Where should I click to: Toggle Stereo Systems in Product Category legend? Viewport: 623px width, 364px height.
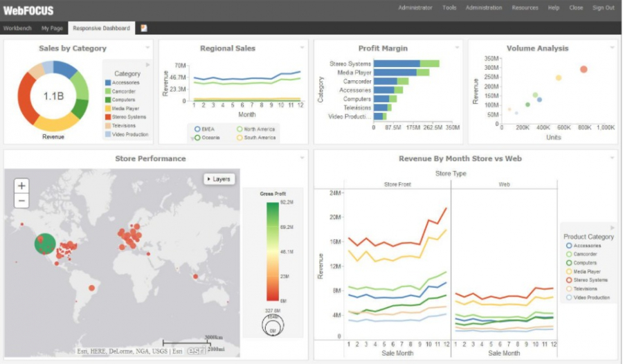tap(570, 280)
